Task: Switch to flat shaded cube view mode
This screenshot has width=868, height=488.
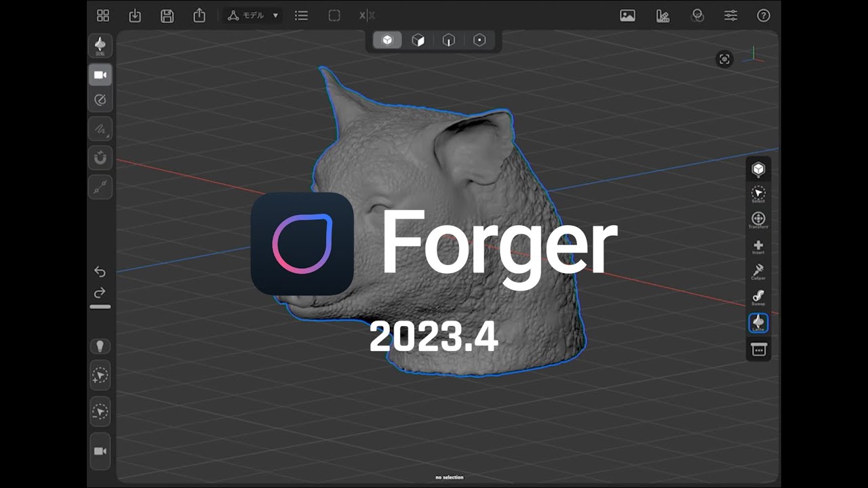Action: point(418,41)
